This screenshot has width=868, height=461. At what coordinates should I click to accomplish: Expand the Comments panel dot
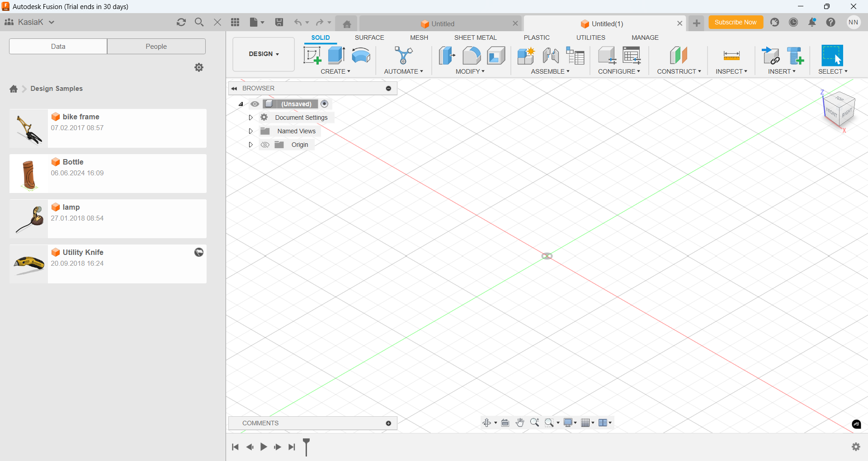(388, 423)
